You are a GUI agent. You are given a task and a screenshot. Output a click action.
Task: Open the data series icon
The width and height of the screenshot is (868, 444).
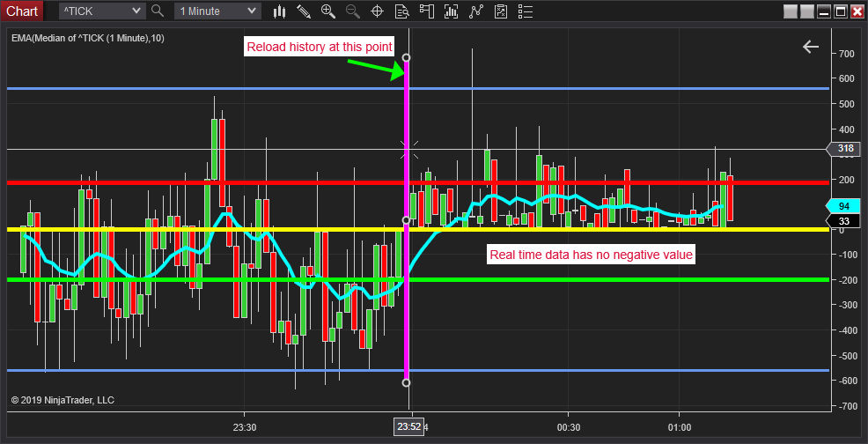point(451,11)
